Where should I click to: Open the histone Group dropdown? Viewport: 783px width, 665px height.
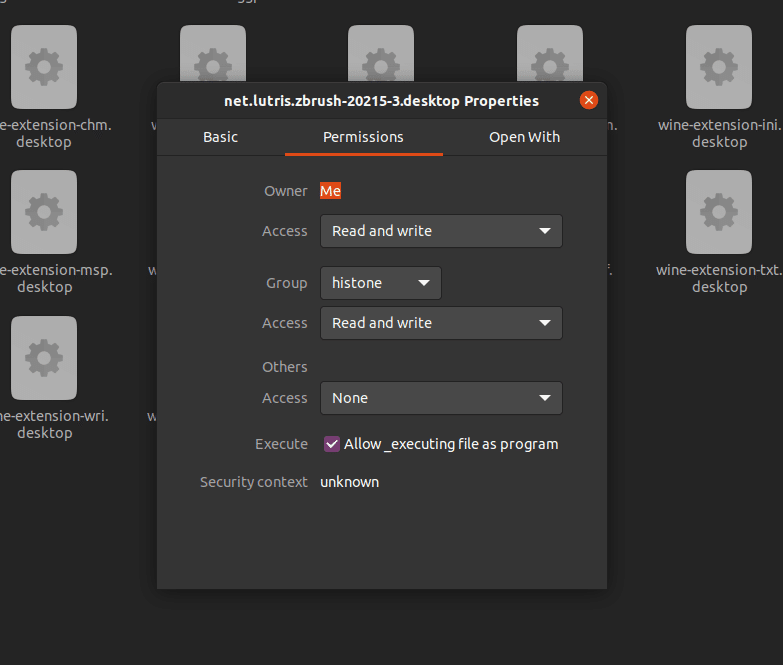pos(381,283)
